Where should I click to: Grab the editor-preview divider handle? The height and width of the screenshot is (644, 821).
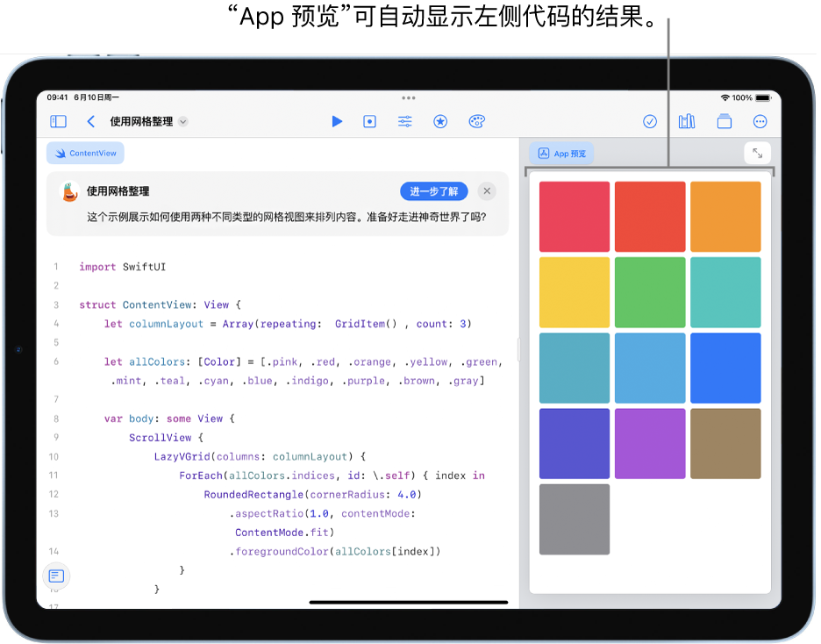[x=519, y=350]
